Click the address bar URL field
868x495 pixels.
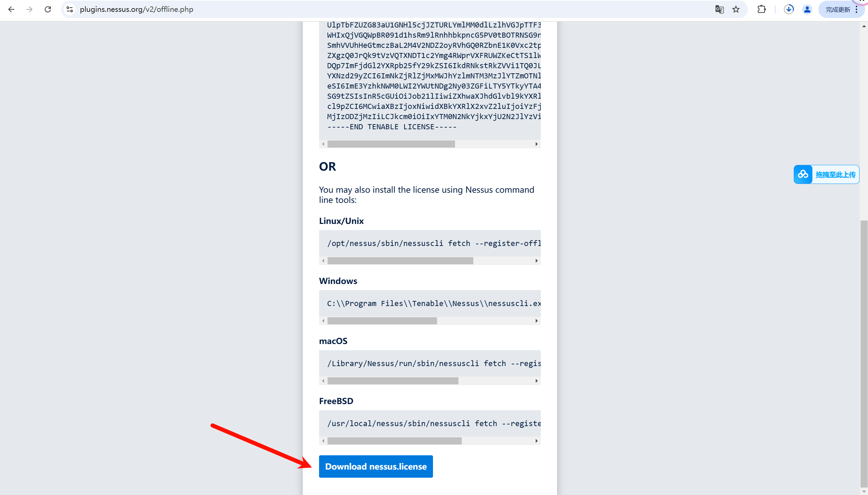tap(374, 9)
